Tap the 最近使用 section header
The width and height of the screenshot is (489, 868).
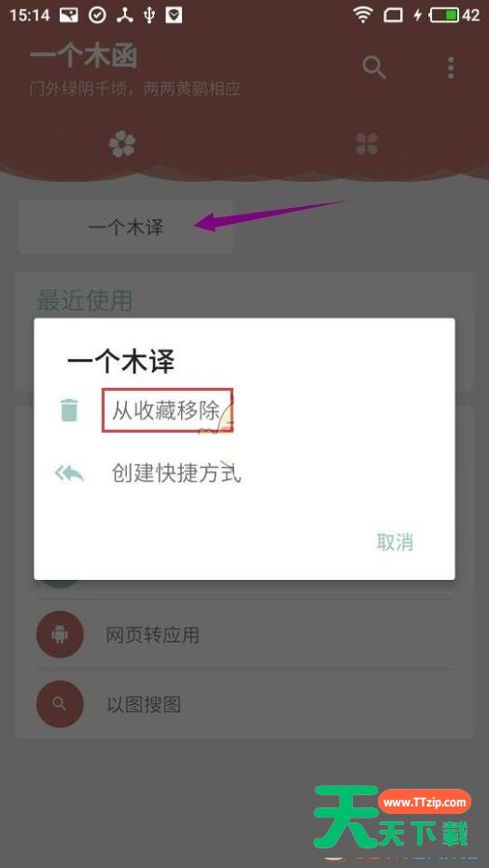tap(85, 300)
